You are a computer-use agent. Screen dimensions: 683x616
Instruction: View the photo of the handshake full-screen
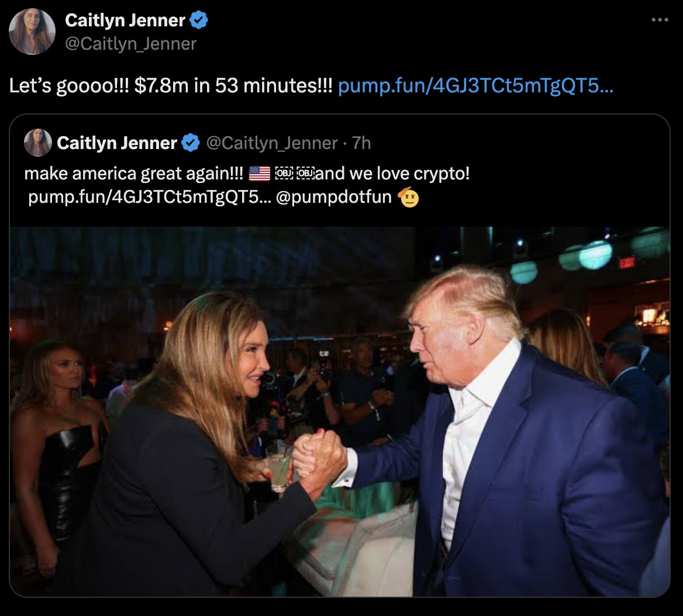341,409
